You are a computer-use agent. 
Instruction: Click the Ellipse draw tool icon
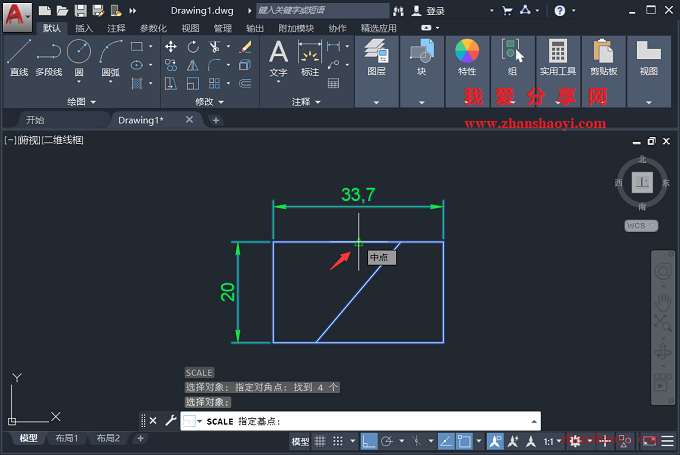click(x=137, y=65)
